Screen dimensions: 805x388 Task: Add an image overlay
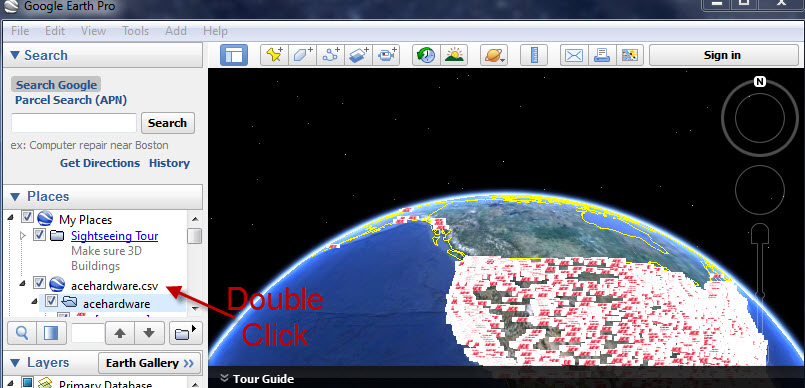(x=358, y=55)
